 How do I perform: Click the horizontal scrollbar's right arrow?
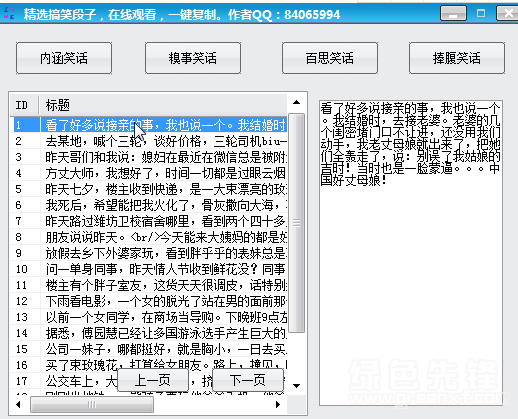pyautogui.click(x=278, y=404)
